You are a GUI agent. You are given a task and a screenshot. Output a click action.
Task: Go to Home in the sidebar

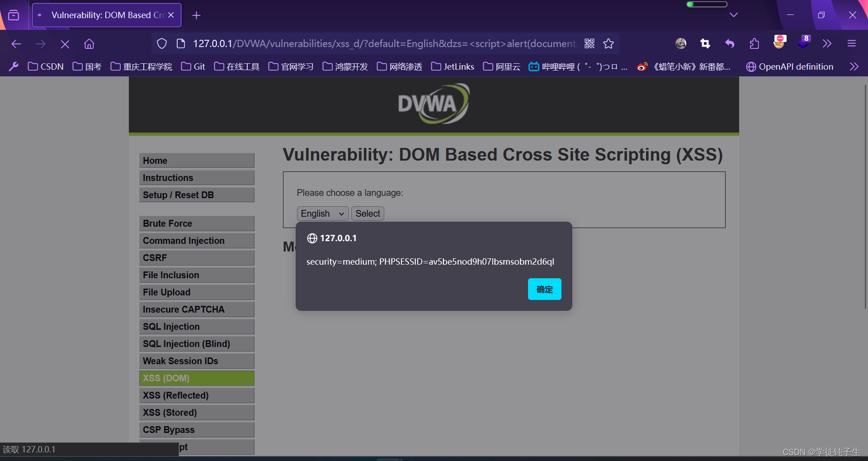pos(197,161)
